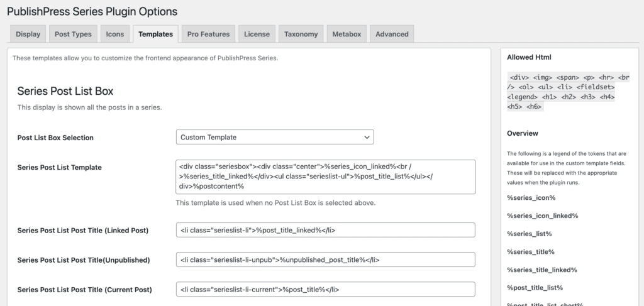
Task: Click the %post_title_list% token in Overview
Action: 535,288
